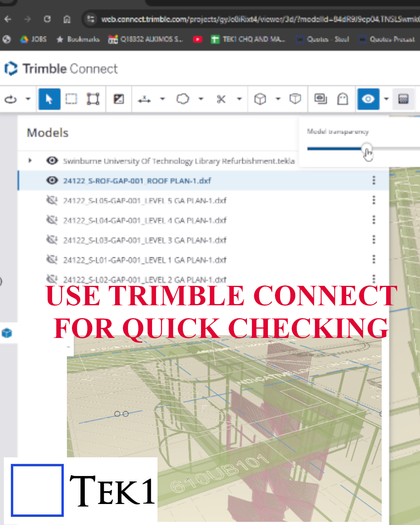Choose the rectangle area select tool

(x=71, y=99)
